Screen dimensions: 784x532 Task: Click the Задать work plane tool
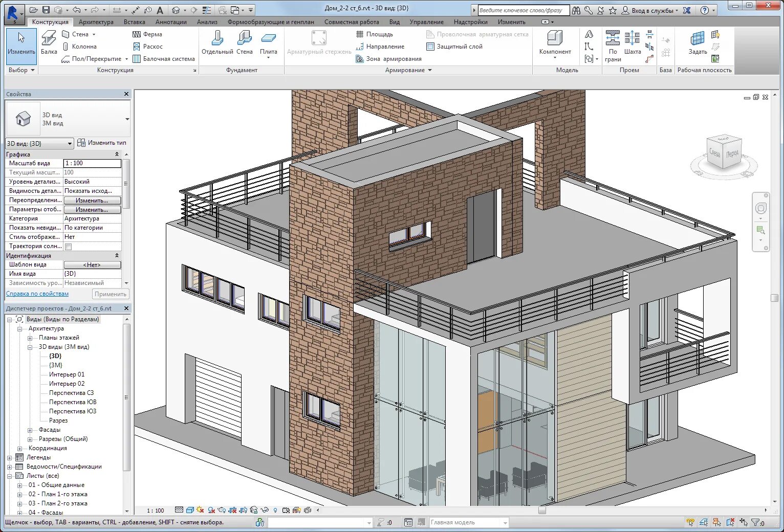tap(698, 42)
